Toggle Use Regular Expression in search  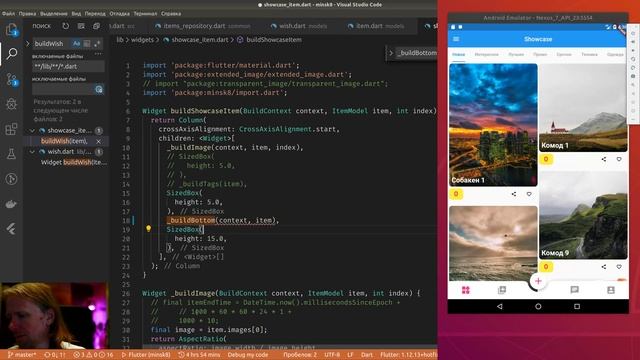pos(97,43)
